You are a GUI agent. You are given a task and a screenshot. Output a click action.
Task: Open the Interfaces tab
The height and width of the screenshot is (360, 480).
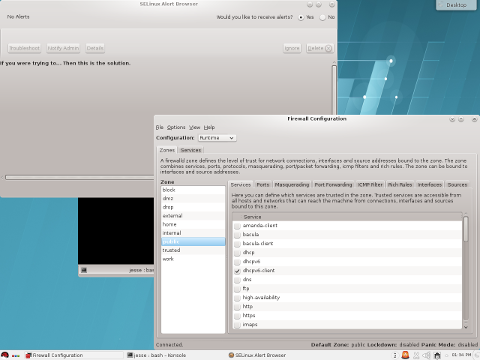tap(430, 185)
